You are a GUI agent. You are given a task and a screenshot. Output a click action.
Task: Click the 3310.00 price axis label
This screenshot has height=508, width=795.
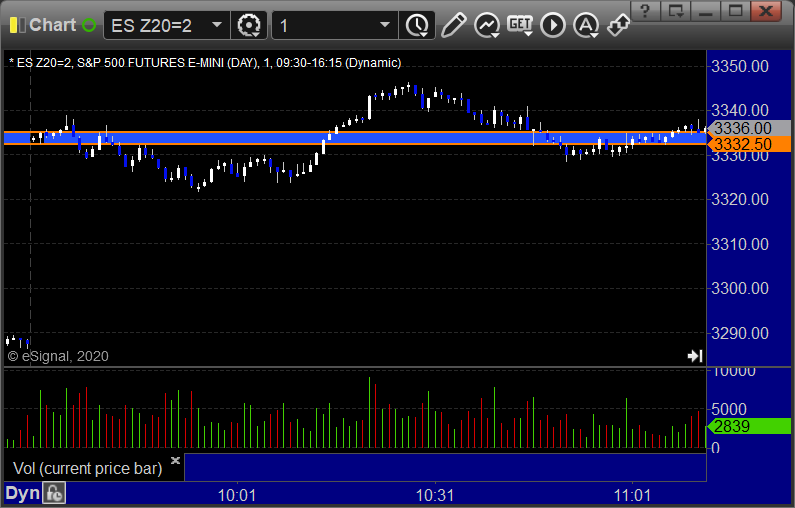(x=740, y=244)
